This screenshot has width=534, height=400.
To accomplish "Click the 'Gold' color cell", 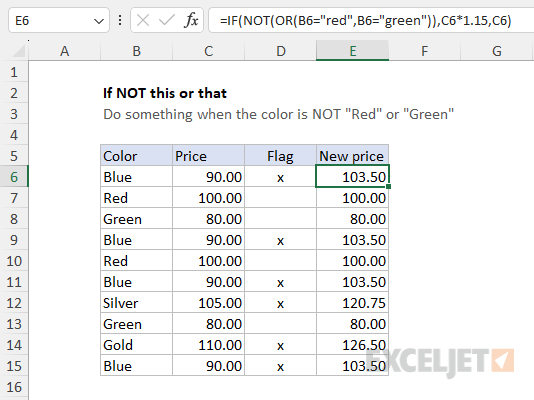I will [x=137, y=345].
